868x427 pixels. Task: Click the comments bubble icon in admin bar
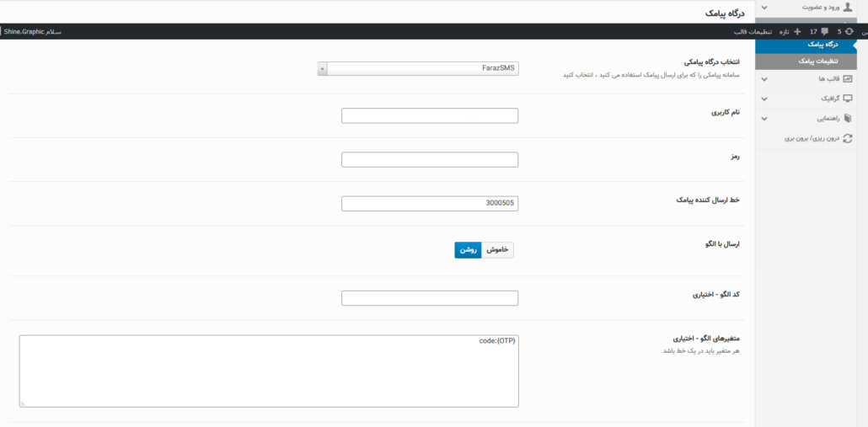coord(825,31)
